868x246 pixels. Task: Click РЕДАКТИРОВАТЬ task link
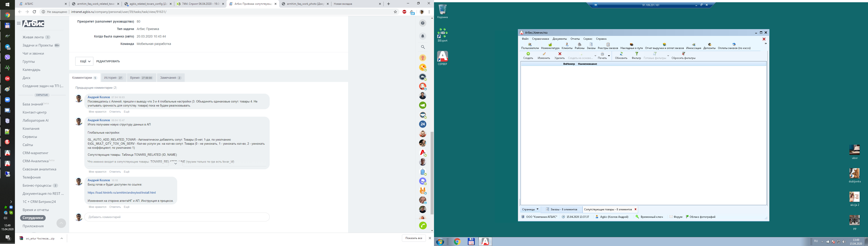coord(108,61)
